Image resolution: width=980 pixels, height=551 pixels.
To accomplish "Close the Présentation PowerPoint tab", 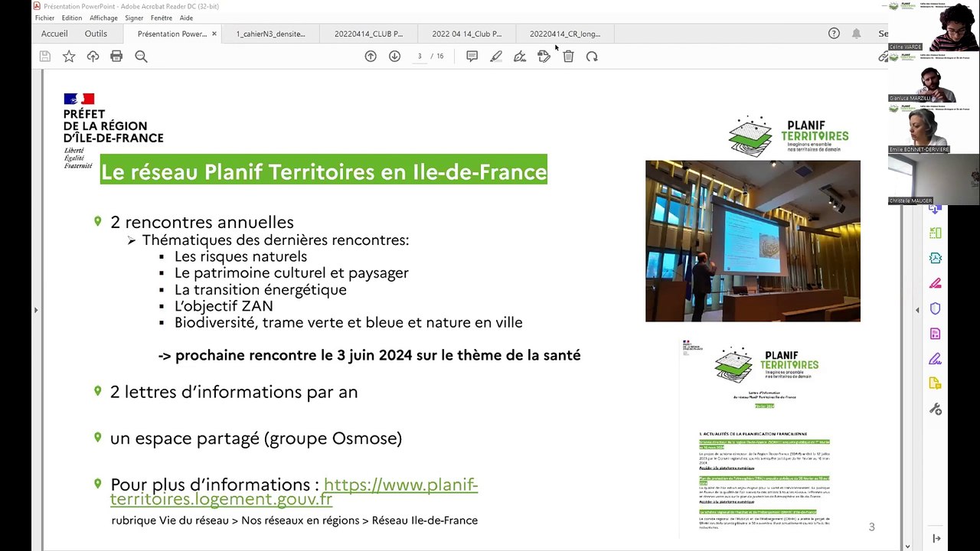I will [x=214, y=34].
